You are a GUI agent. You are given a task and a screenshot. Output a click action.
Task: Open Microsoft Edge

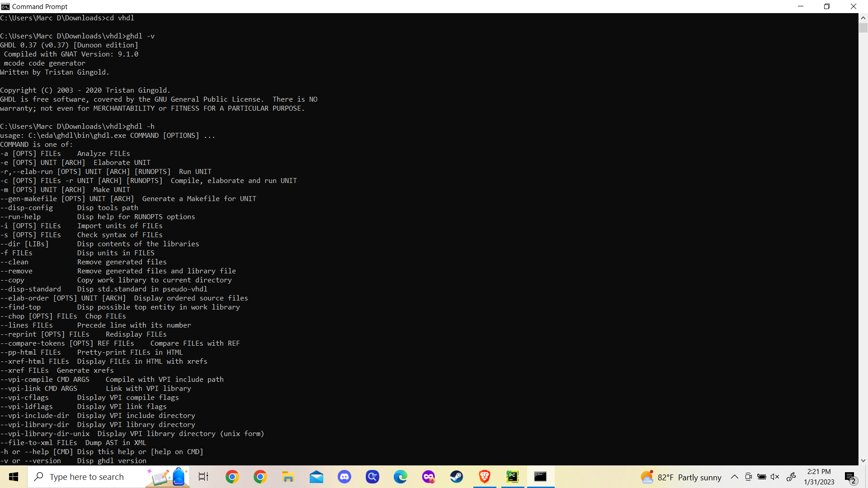(401, 477)
